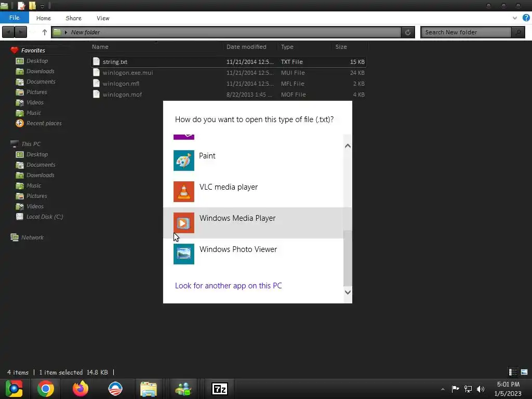Image resolution: width=532 pixels, height=399 pixels.
Task: Open Music under Favorites
Action: (x=34, y=113)
